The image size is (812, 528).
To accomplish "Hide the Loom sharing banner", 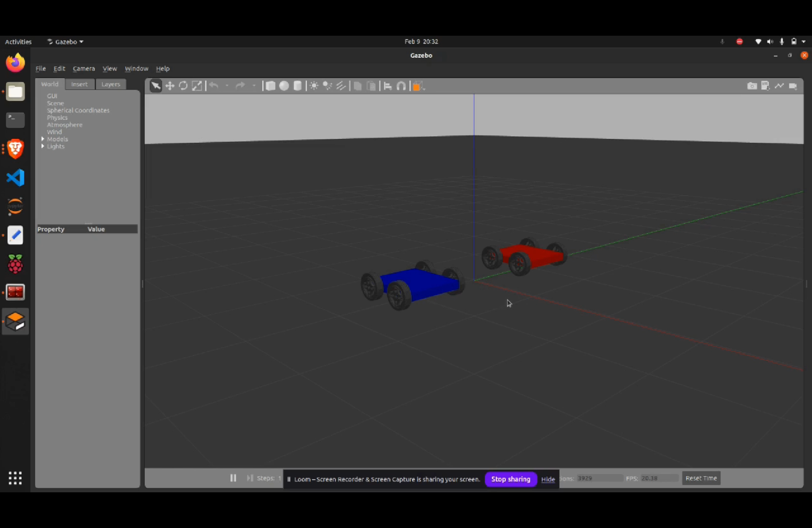I will pyautogui.click(x=548, y=479).
